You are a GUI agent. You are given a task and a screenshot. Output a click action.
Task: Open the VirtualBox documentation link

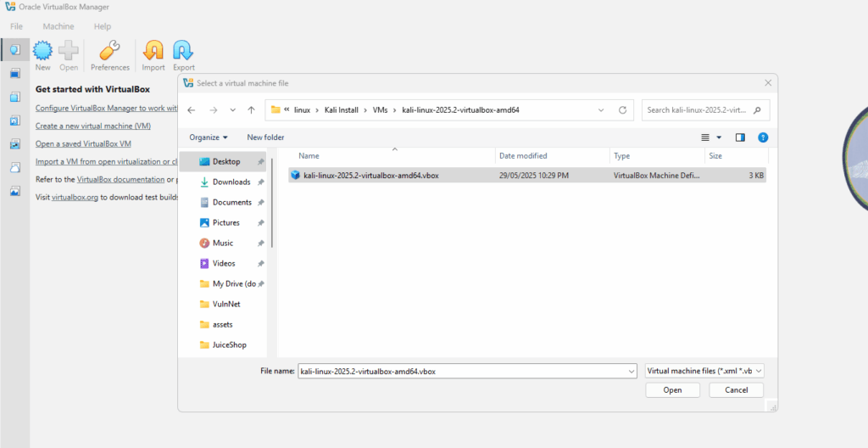[x=120, y=179]
